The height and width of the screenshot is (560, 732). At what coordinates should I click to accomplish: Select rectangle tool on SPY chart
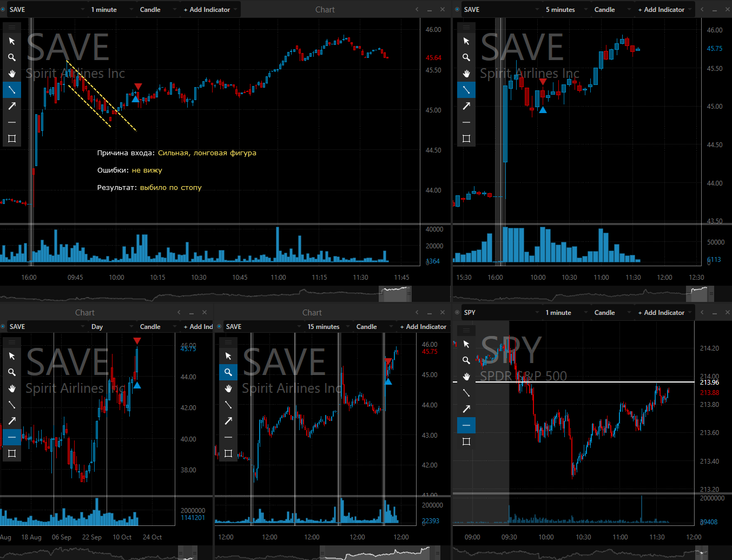[x=466, y=442]
